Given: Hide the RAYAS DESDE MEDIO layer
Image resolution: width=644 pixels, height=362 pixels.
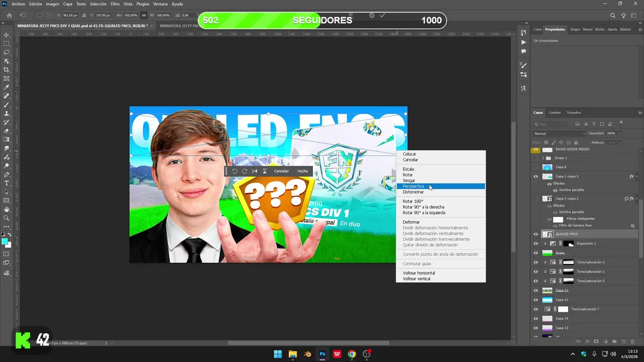Looking at the screenshot, I should point(535,149).
